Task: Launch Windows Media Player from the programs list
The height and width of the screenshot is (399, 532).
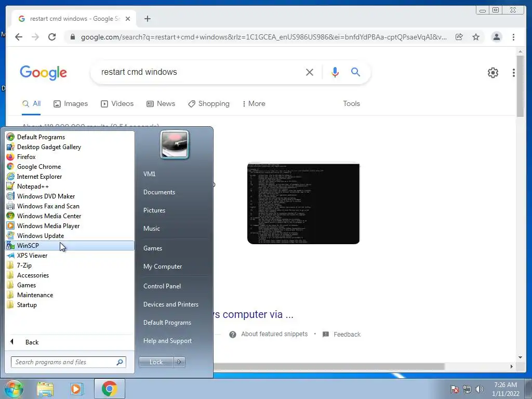Action: click(x=70, y=225)
